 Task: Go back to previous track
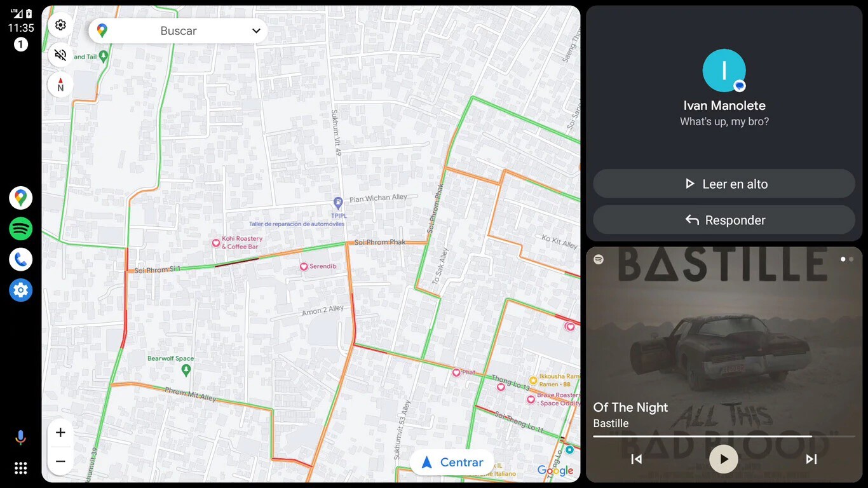coord(637,459)
